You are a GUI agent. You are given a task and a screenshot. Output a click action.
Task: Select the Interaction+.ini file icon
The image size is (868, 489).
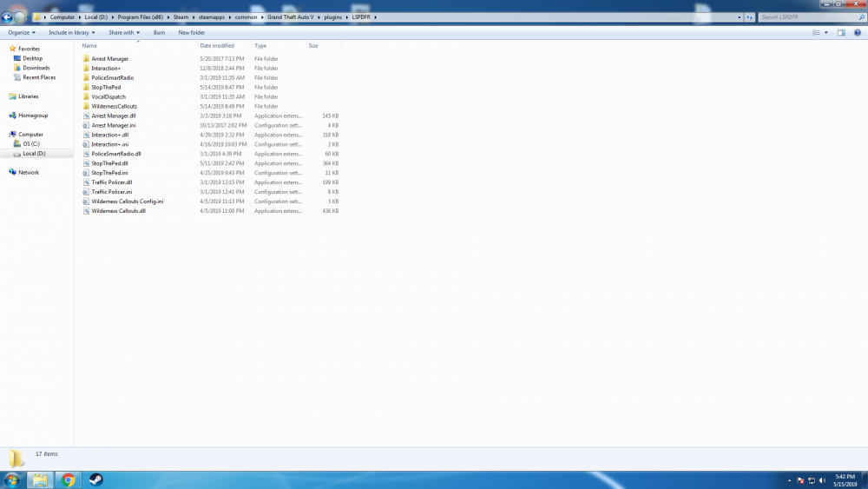(x=86, y=144)
